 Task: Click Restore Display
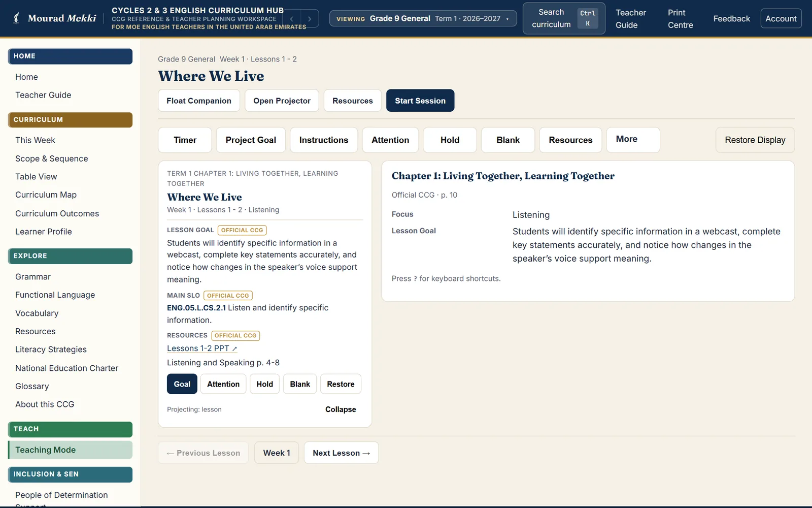pos(755,140)
